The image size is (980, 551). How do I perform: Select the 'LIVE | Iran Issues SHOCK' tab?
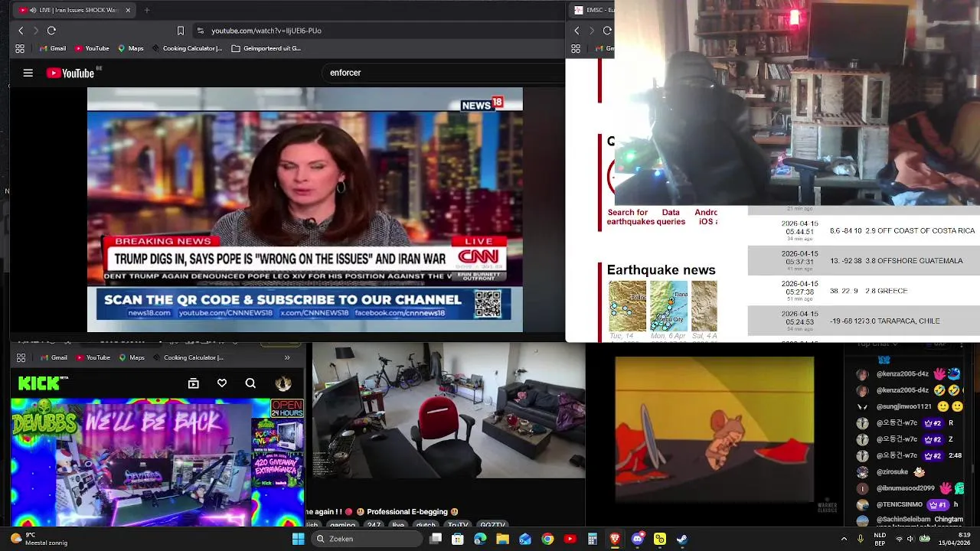point(75,10)
